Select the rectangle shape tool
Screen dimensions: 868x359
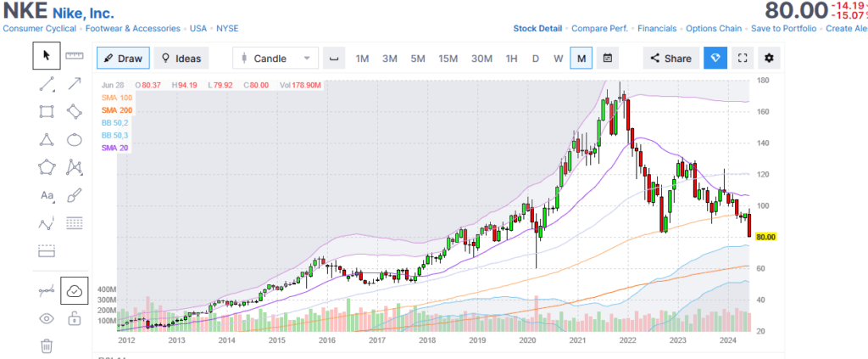(47, 111)
